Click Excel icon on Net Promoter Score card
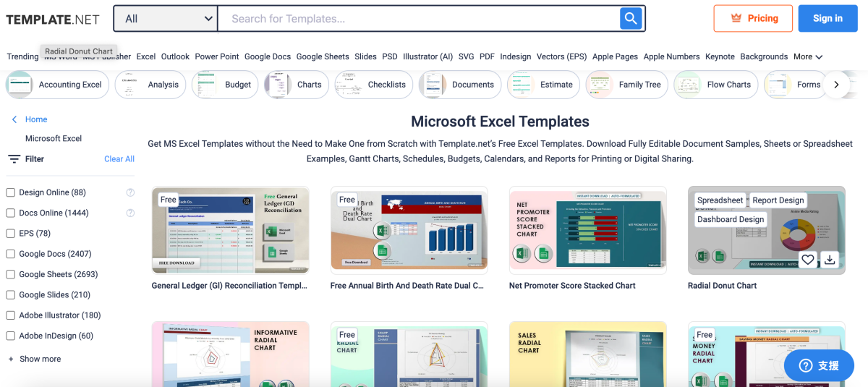Viewport: 868px width, 387px height. (520, 254)
